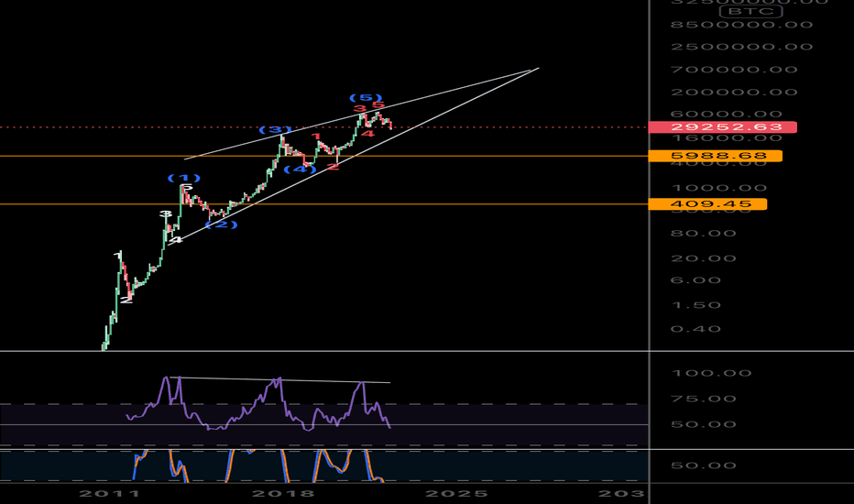The height and width of the screenshot is (504, 854).
Task: Select the red 2 sub-wave label
Action: [x=333, y=166]
